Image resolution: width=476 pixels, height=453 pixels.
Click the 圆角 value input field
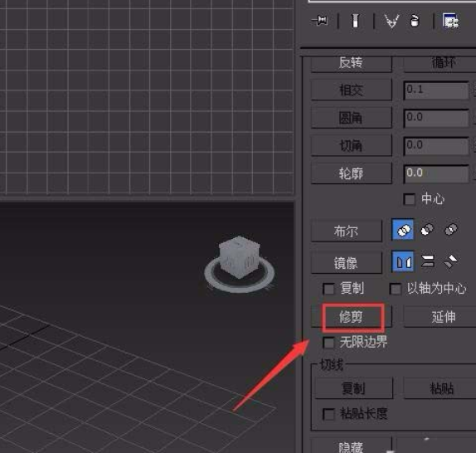[436, 118]
